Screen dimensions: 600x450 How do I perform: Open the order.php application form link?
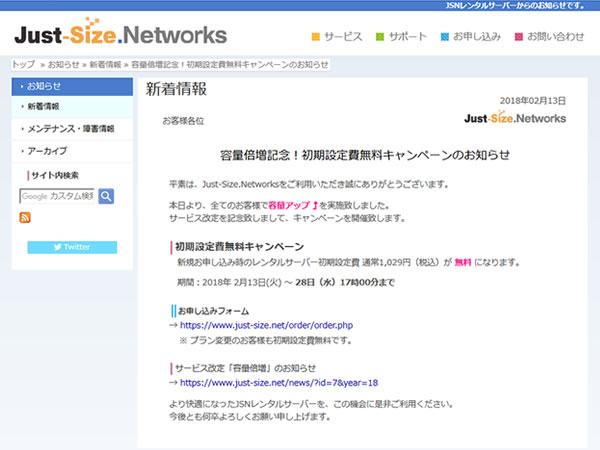click(x=266, y=325)
